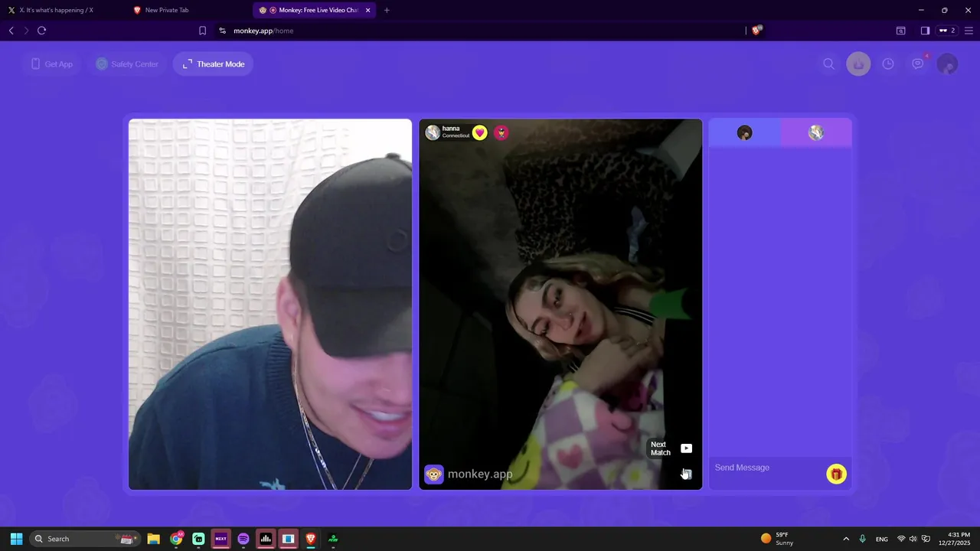Go back in browser history
Screen dimensions: 980x551
[11, 31]
